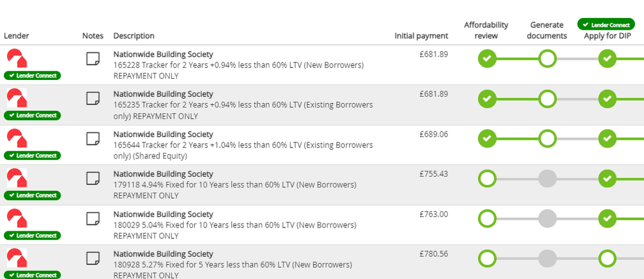Open notes icon for product 165235
The width and height of the screenshot is (644, 279).
point(93,99)
